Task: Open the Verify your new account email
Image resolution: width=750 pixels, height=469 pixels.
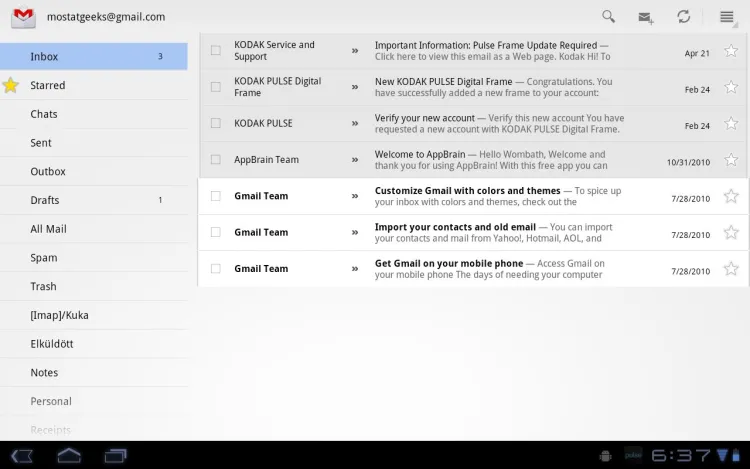Action: point(498,123)
